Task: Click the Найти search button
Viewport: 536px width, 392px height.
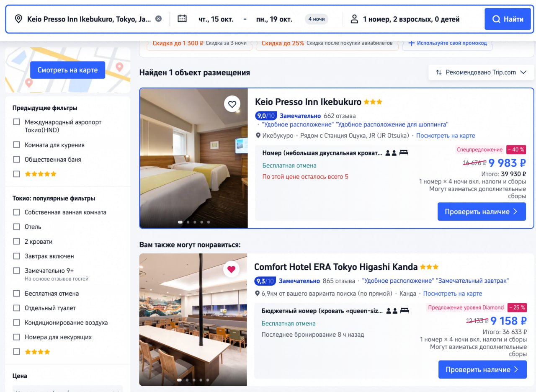Action: pyautogui.click(x=507, y=19)
